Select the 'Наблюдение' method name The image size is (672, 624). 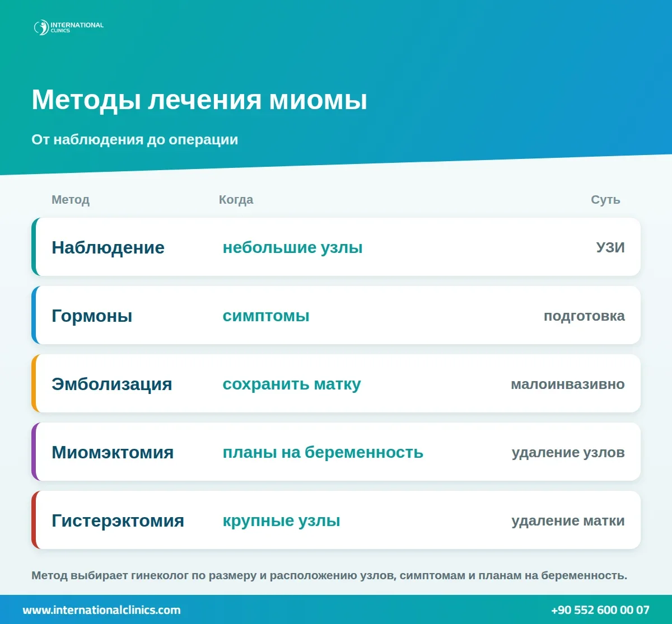(x=108, y=247)
